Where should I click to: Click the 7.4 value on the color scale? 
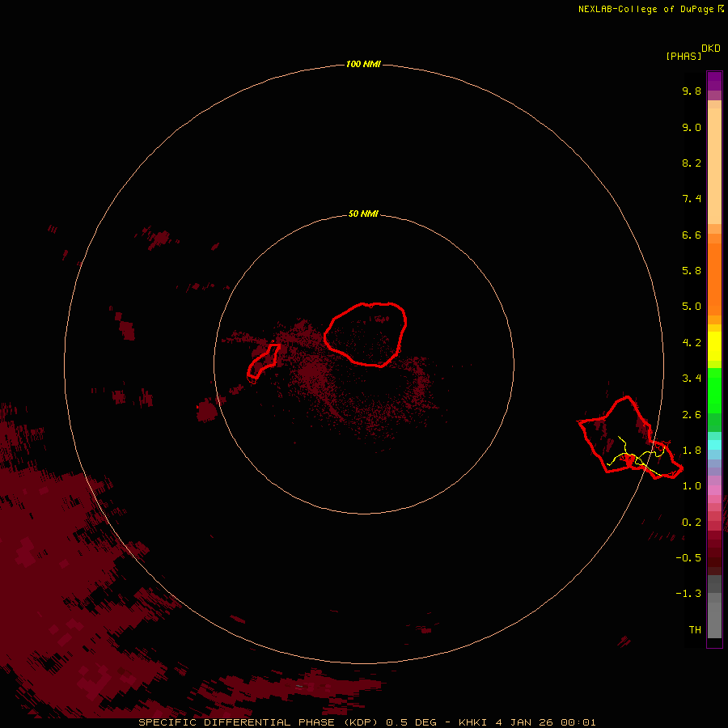point(692,199)
